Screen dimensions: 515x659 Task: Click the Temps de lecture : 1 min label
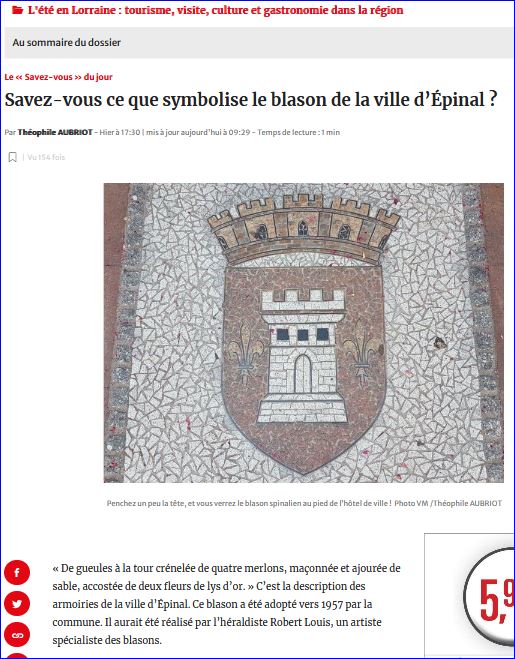(x=298, y=132)
